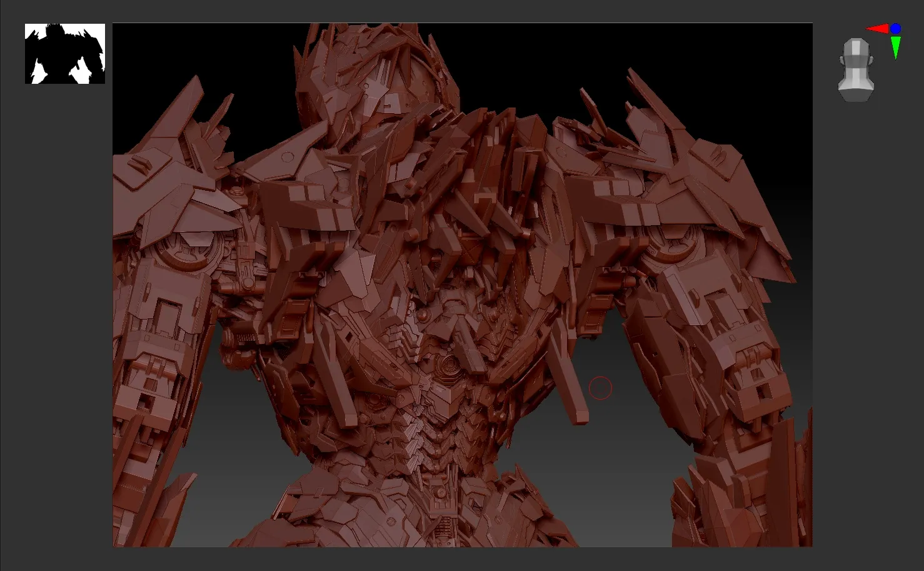Click the striped armor block on right chest
The image size is (924, 571).
point(619,203)
